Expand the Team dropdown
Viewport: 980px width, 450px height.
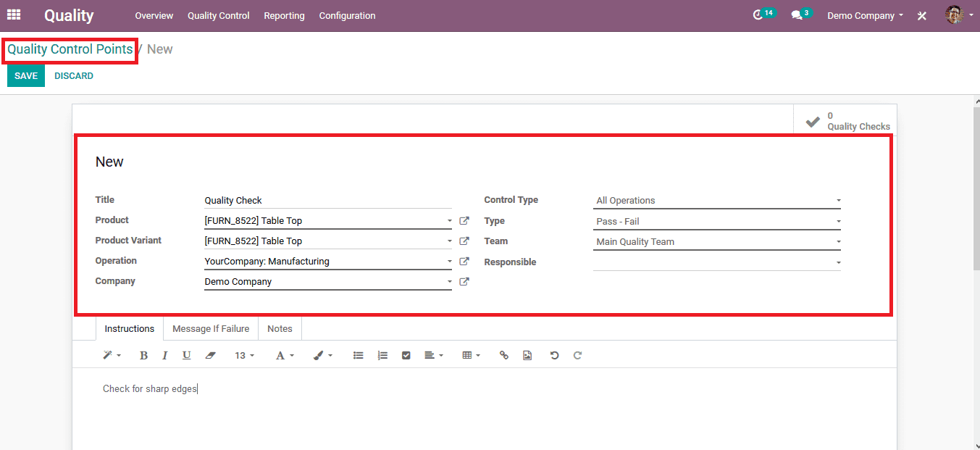point(838,242)
